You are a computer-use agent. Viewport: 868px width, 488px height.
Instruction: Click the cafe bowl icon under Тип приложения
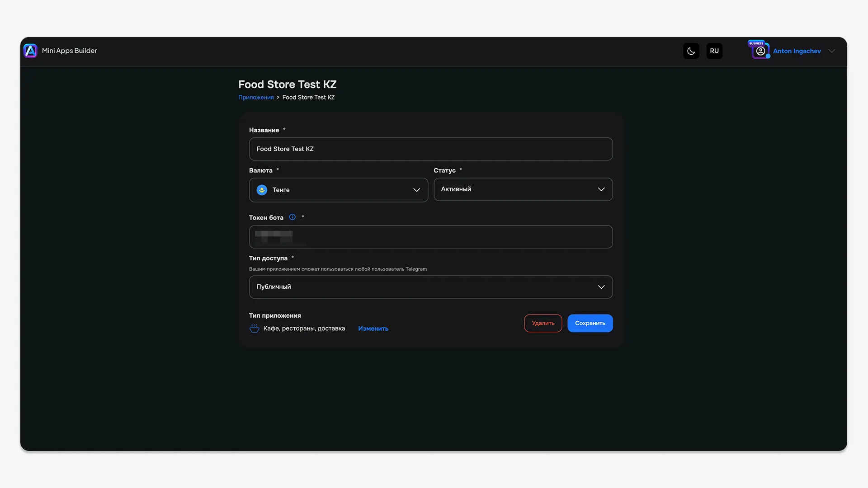point(255,328)
